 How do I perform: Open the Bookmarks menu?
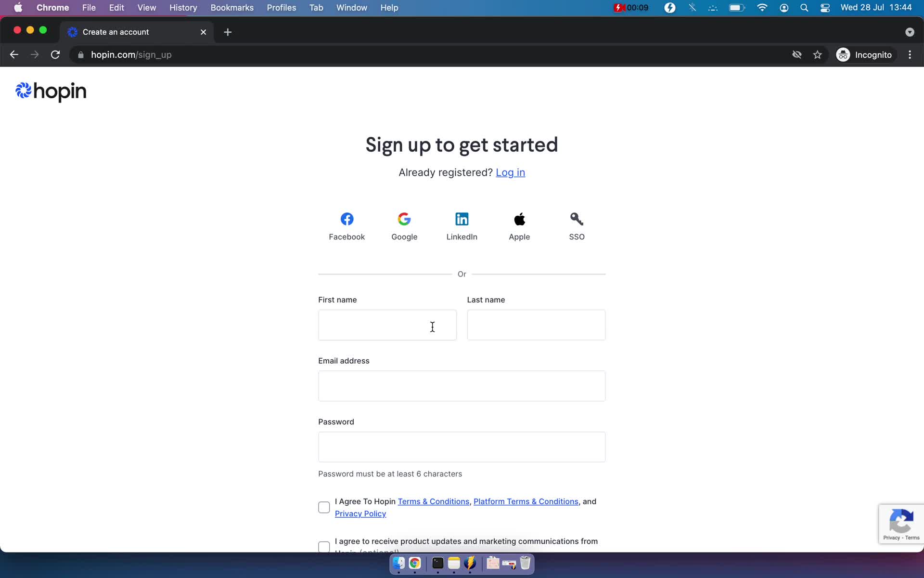click(x=232, y=8)
